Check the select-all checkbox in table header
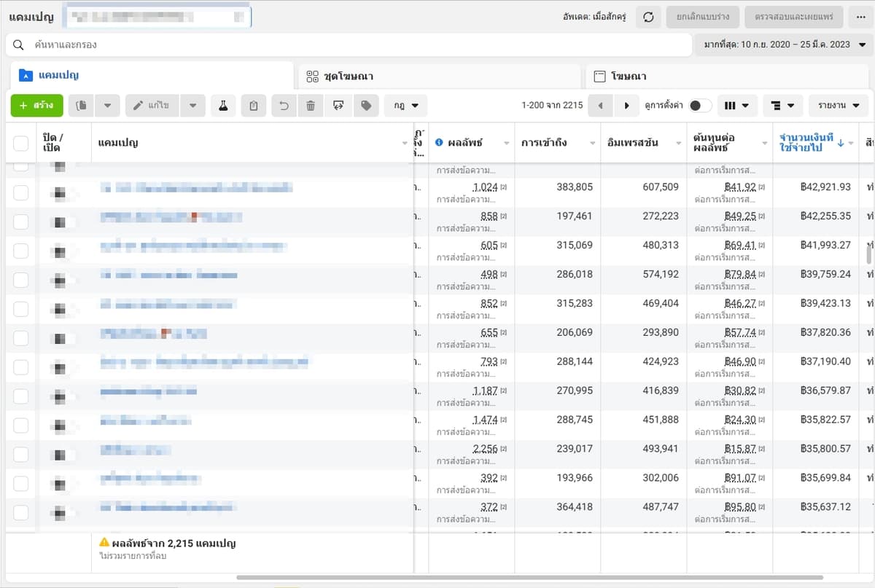875x588 pixels. (x=20, y=143)
